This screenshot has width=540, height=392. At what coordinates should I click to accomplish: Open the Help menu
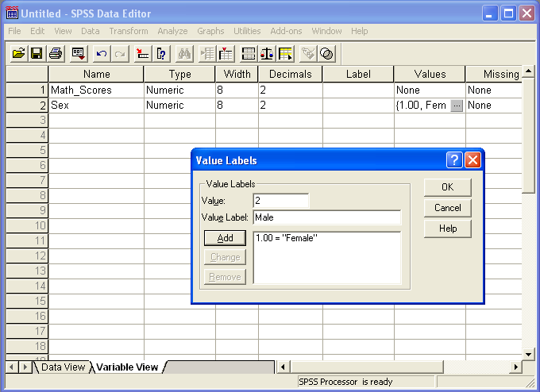tap(359, 31)
